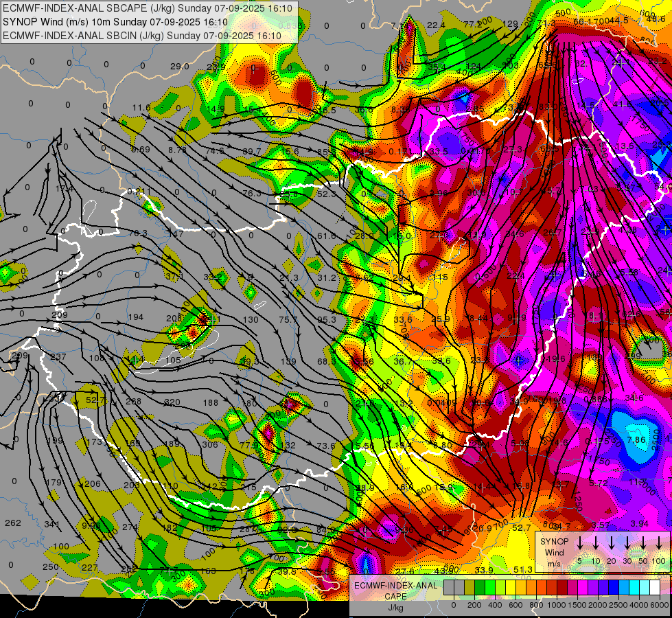The height and width of the screenshot is (618, 672).
Task: Click the station value '61.6'
Action: [x=327, y=236]
